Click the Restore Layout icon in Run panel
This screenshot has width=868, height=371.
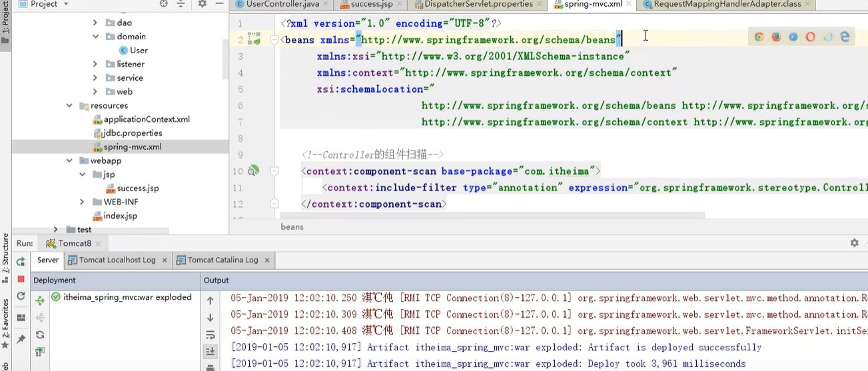tap(21, 318)
